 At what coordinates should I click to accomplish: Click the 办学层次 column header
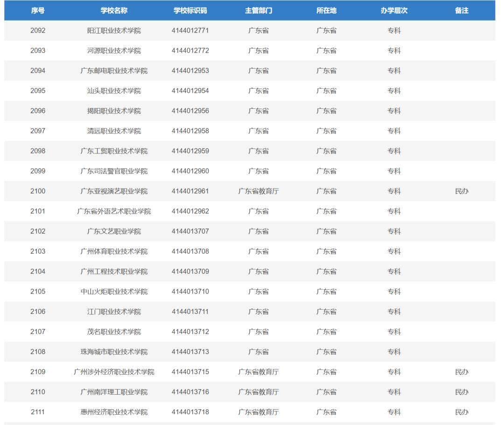click(394, 10)
